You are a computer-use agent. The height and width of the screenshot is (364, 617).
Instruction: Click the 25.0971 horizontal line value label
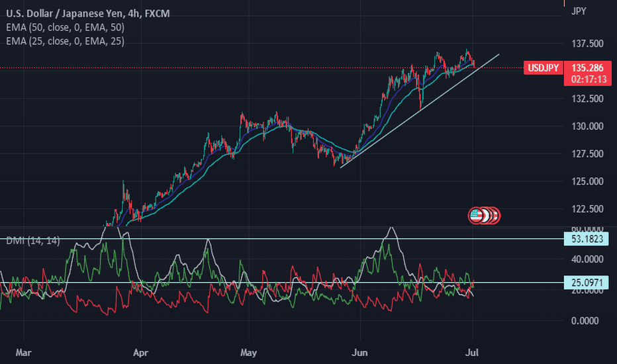tap(587, 283)
